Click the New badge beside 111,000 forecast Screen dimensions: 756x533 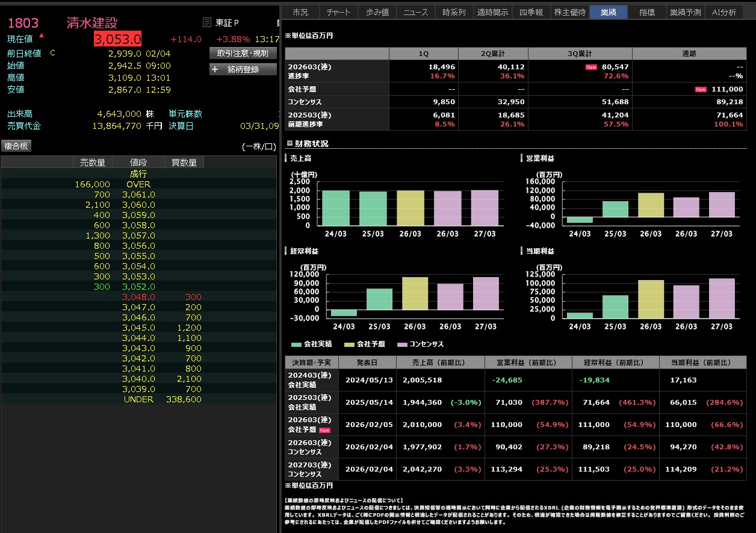[701, 90]
